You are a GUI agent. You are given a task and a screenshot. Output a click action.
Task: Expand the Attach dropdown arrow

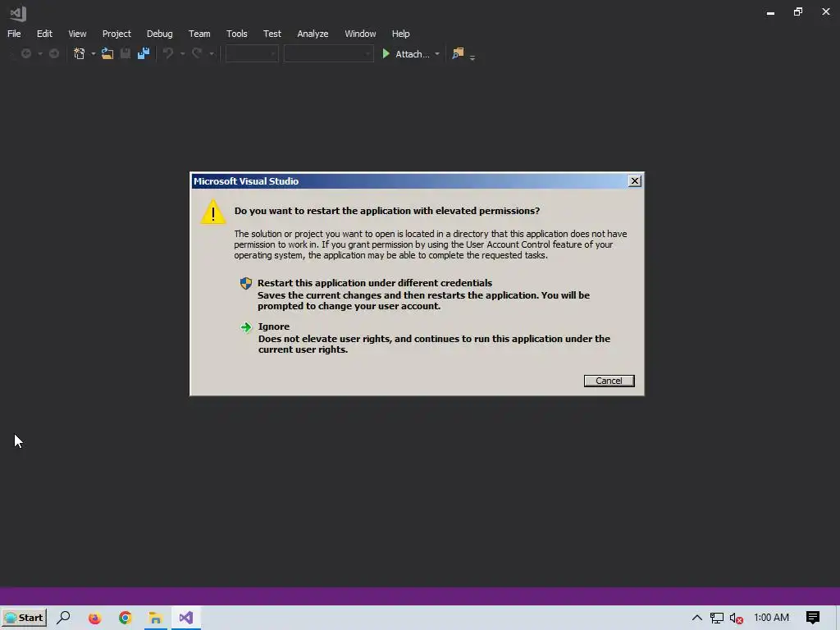(x=437, y=54)
